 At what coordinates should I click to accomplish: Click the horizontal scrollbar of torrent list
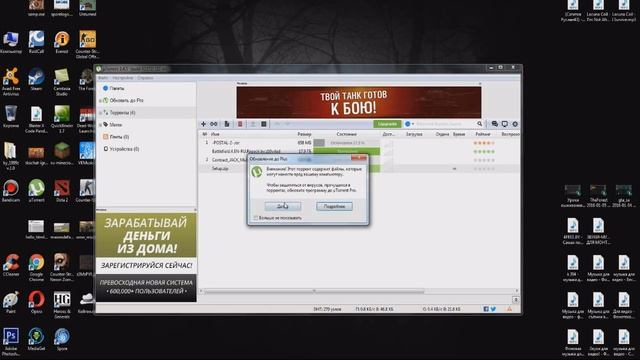(x=314, y=291)
